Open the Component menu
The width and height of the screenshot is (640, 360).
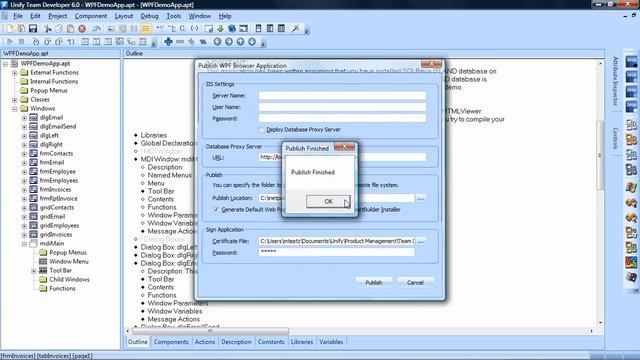[x=91, y=16]
